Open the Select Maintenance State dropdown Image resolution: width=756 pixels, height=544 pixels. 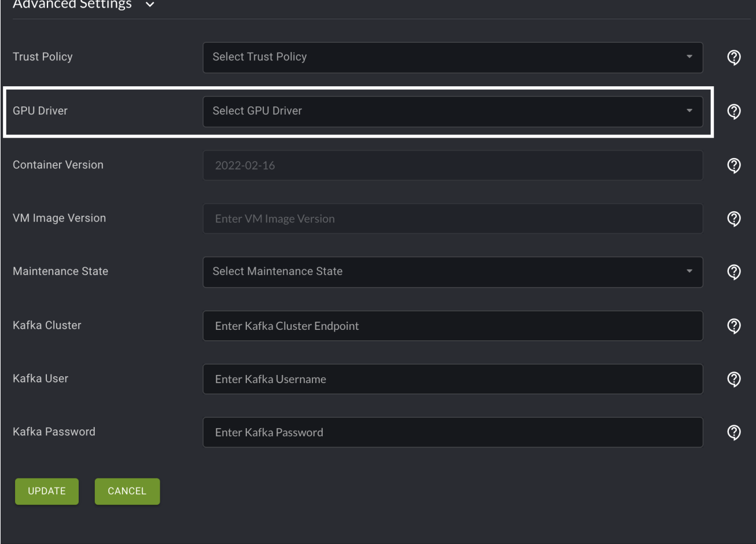coord(452,272)
